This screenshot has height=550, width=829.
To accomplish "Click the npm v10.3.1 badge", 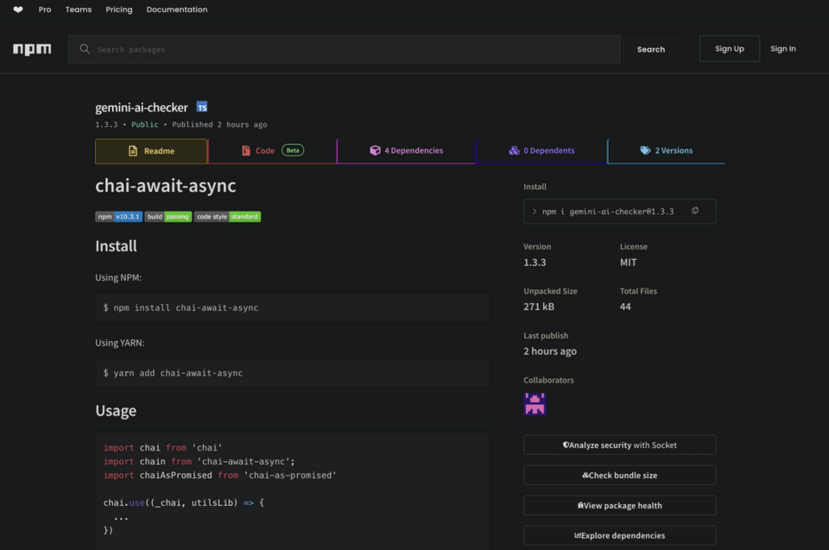I will (x=119, y=216).
